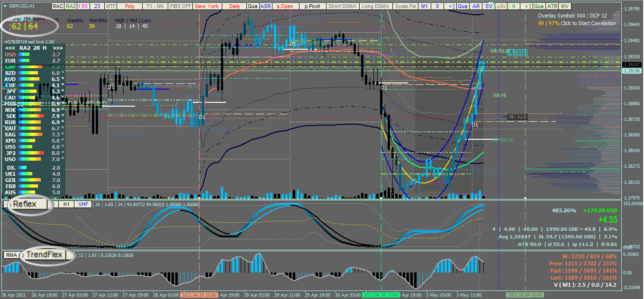Click the magenta 1.65 button
This screenshot has height=299, width=644.
click(83, 6)
